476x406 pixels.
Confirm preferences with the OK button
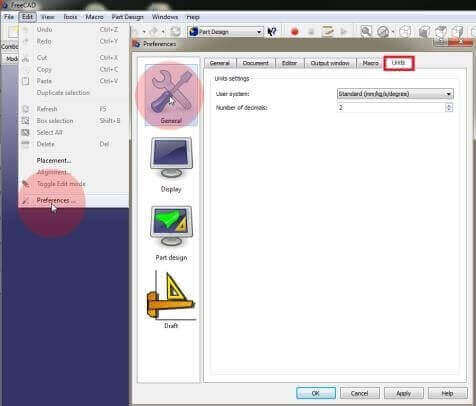point(316,393)
